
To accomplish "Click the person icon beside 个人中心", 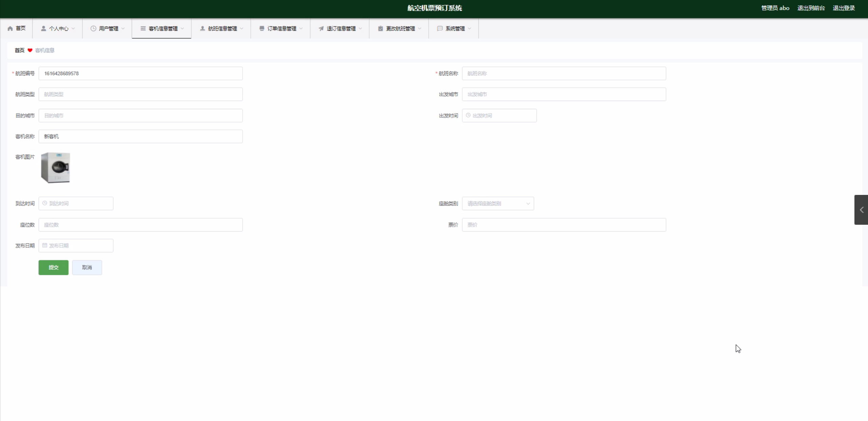I will click(43, 28).
